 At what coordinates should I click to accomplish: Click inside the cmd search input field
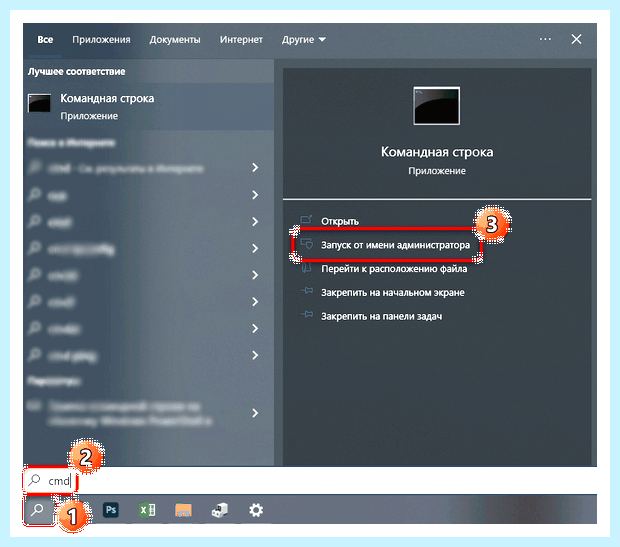(x=310, y=481)
